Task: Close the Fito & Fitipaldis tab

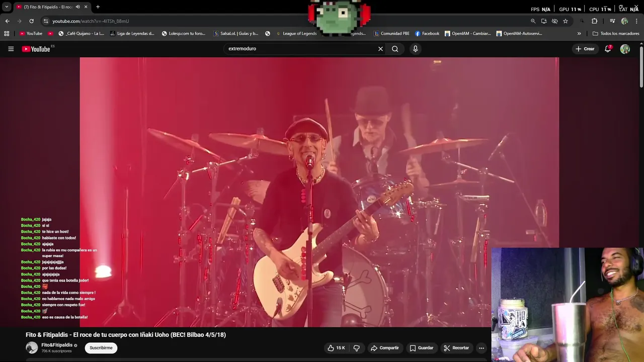Action: click(x=86, y=7)
